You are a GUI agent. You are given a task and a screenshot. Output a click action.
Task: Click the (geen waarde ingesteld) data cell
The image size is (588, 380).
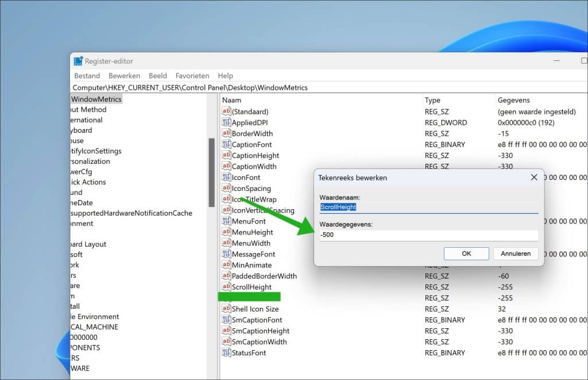pyautogui.click(x=536, y=112)
